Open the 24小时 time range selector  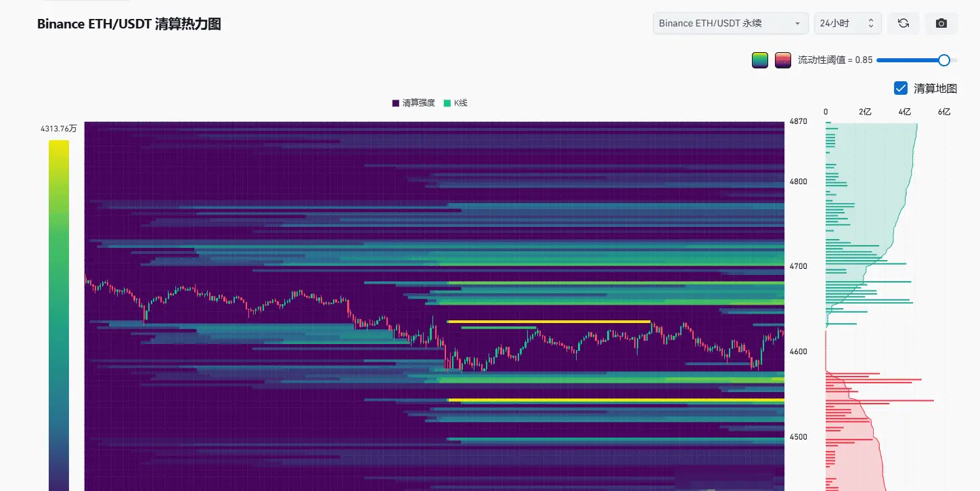pos(848,23)
